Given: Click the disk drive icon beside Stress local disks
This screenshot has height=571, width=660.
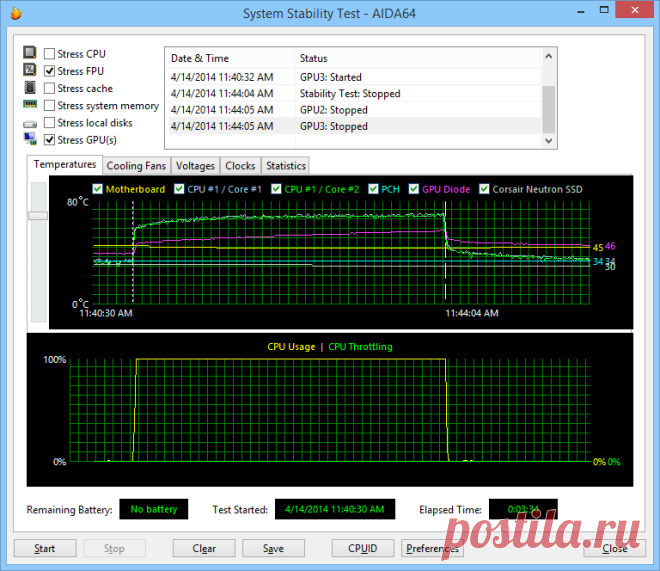Looking at the screenshot, I should [x=30, y=124].
